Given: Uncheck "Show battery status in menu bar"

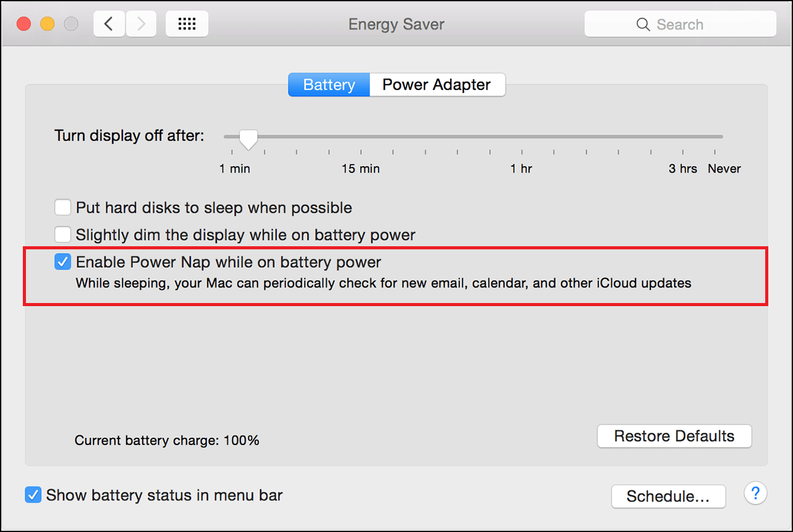Looking at the screenshot, I should (33, 494).
